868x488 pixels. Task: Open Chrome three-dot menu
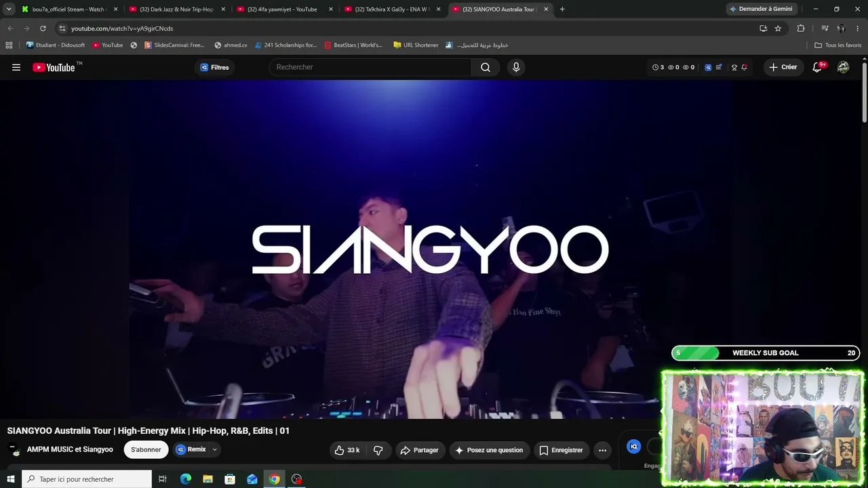[x=856, y=28]
